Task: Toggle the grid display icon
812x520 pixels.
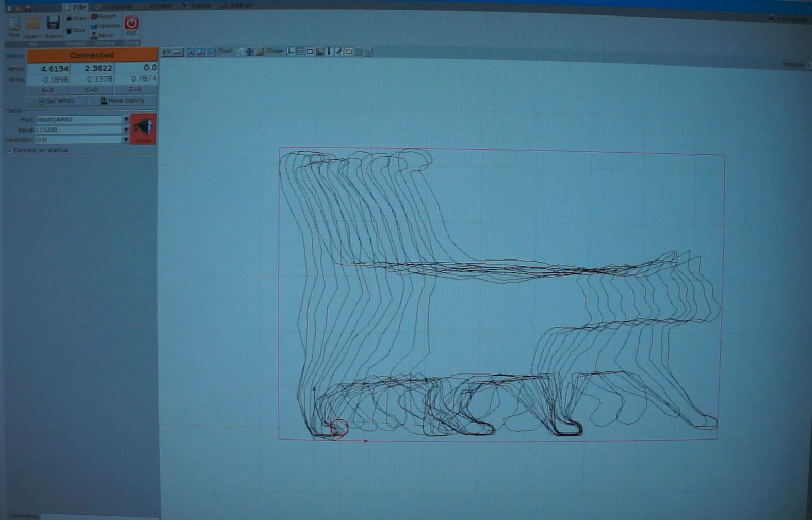Action: 300,52
